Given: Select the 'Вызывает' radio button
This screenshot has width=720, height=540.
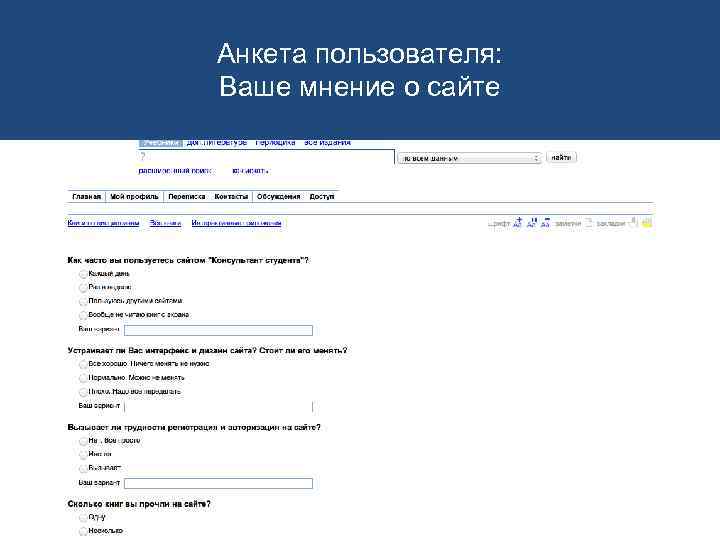Looking at the screenshot, I should coord(83,469).
